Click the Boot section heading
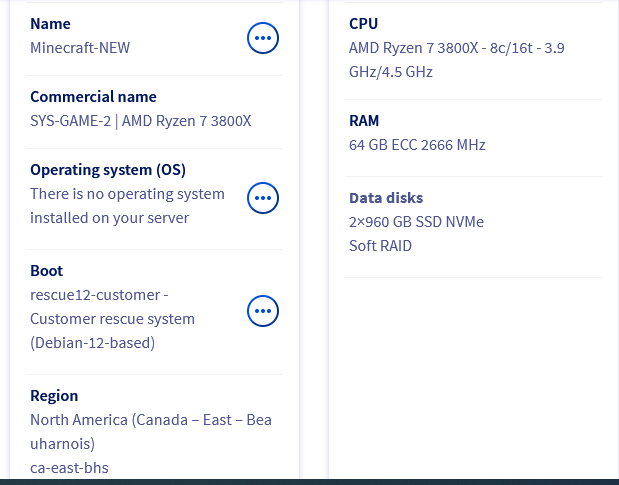Screen dimensions: 619x485 click(x=46, y=271)
